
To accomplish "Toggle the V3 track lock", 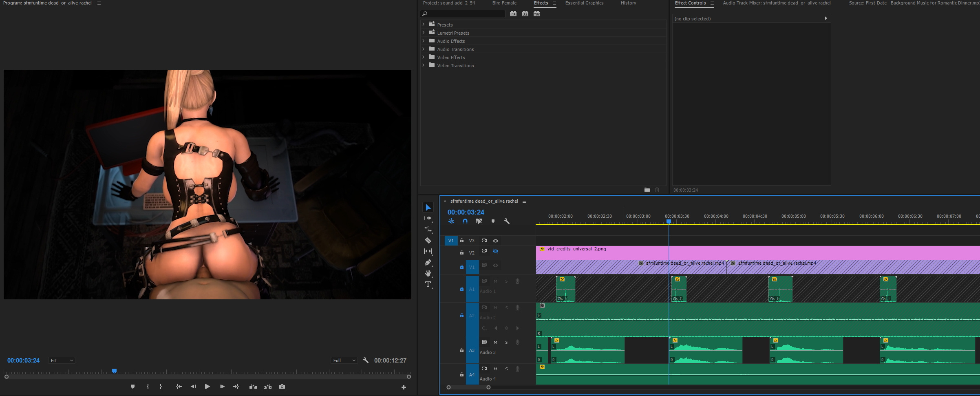I will 462,241.
